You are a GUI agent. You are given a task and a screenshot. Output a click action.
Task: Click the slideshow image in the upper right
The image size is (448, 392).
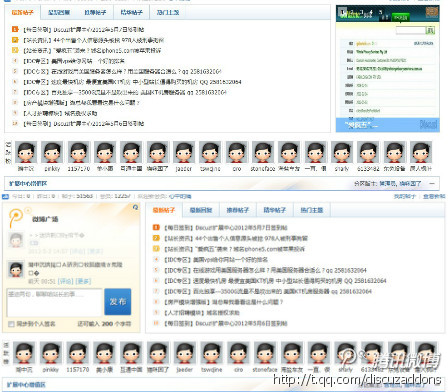(x=388, y=68)
